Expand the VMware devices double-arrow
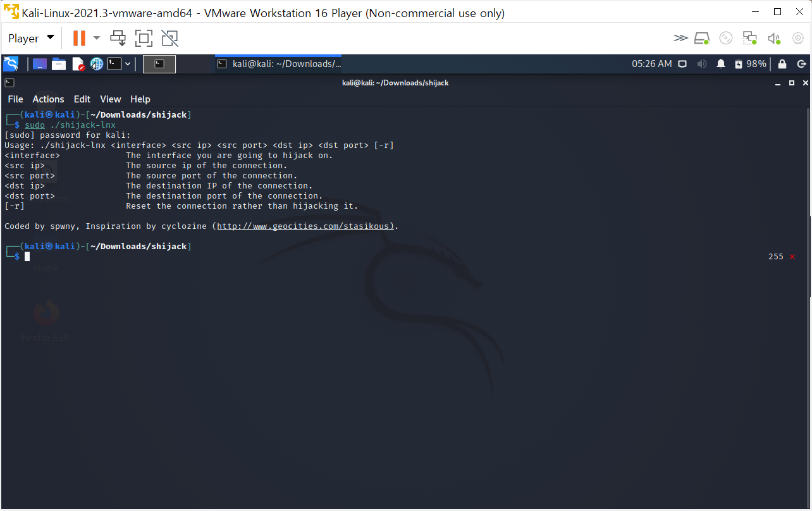 coord(680,39)
